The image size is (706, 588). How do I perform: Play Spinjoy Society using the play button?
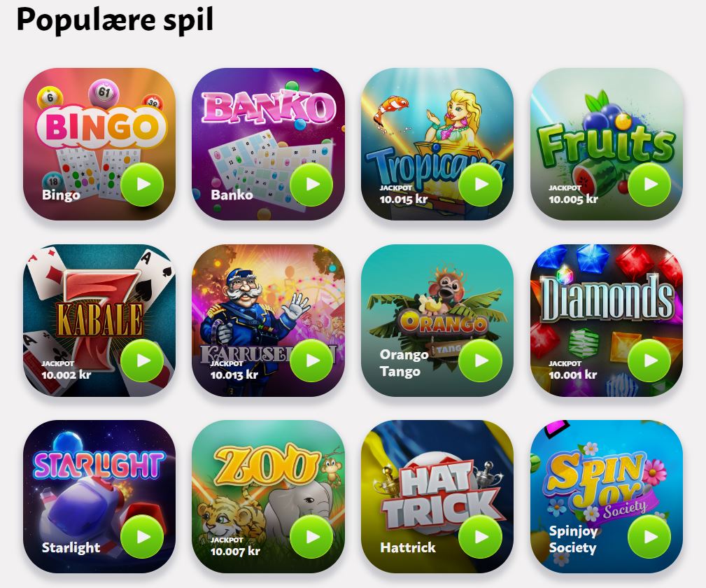(x=649, y=537)
